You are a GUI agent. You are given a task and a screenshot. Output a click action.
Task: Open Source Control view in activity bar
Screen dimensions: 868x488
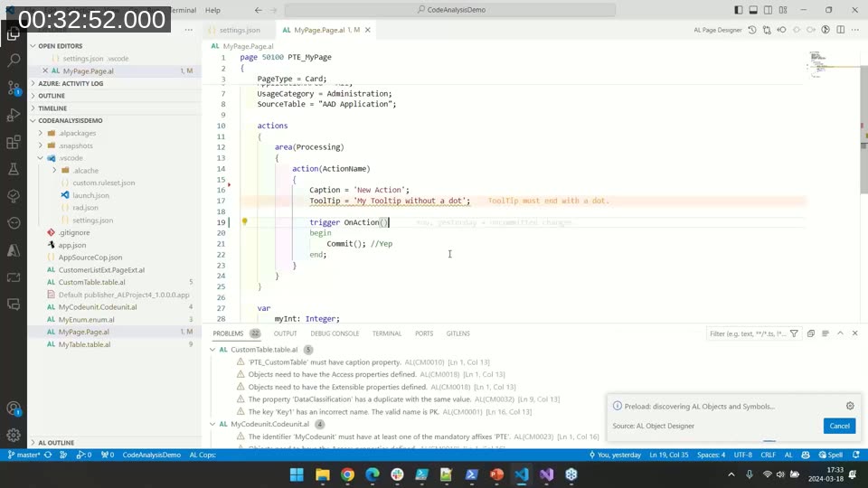14,88
